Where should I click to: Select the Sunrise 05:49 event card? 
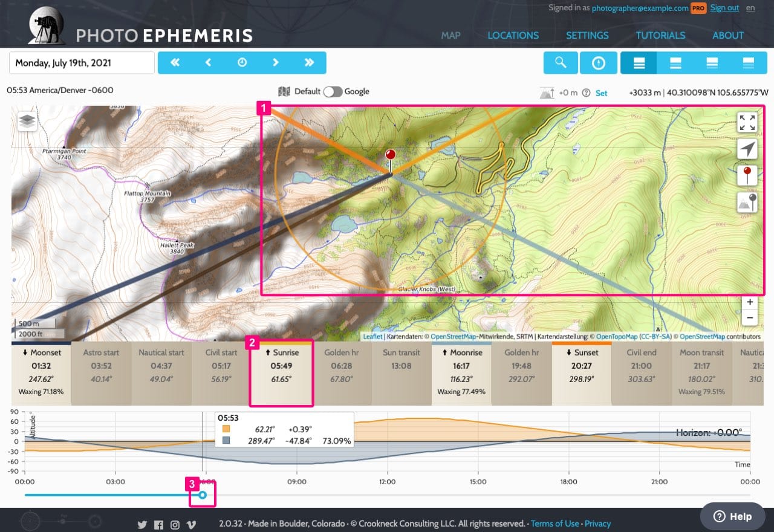[281, 374]
